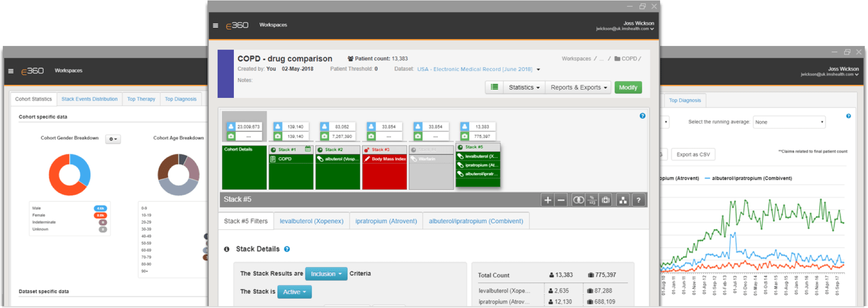
Task: Toggle the Active stack state button
Action: tap(294, 292)
